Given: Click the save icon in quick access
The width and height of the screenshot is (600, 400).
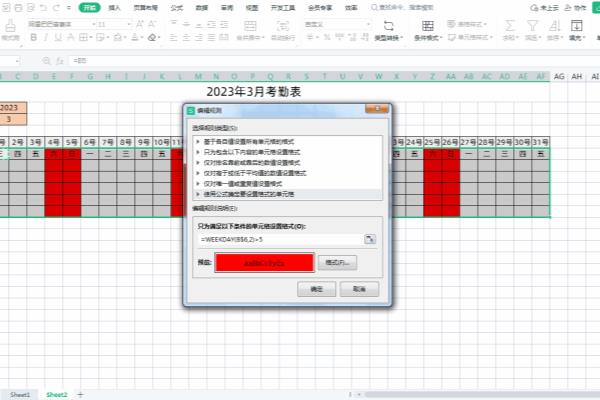Looking at the screenshot, I should [6, 7].
